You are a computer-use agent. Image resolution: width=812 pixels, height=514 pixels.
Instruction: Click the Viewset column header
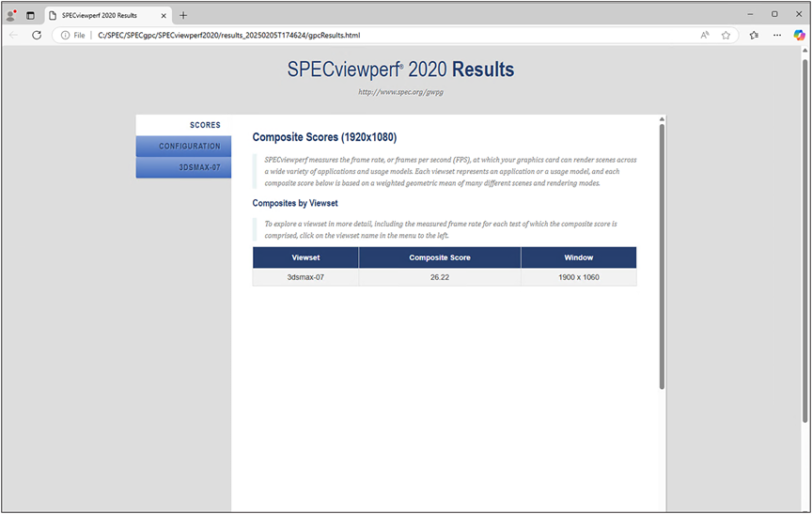click(x=305, y=257)
